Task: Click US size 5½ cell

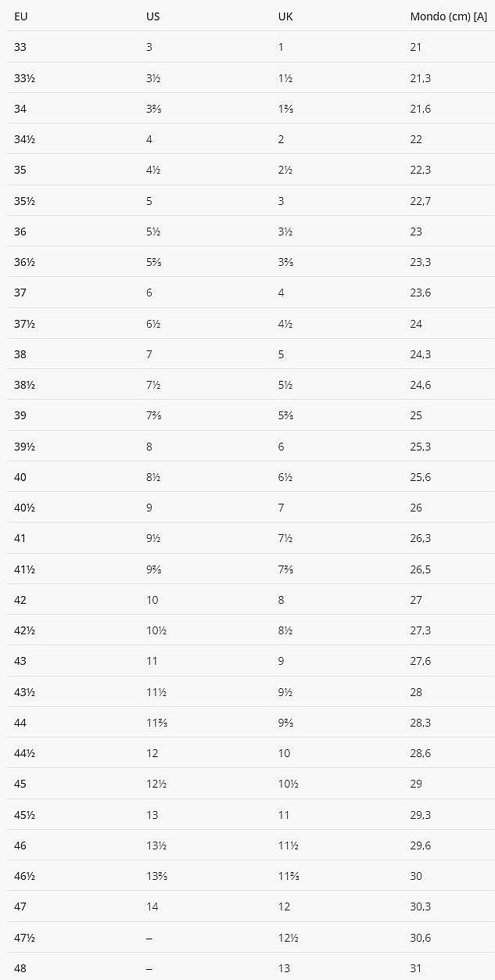Action: pyautogui.click(x=153, y=232)
